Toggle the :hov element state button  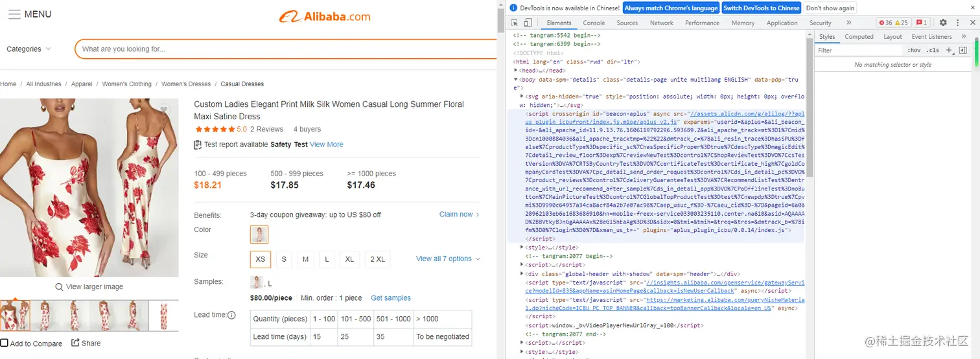pos(914,50)
